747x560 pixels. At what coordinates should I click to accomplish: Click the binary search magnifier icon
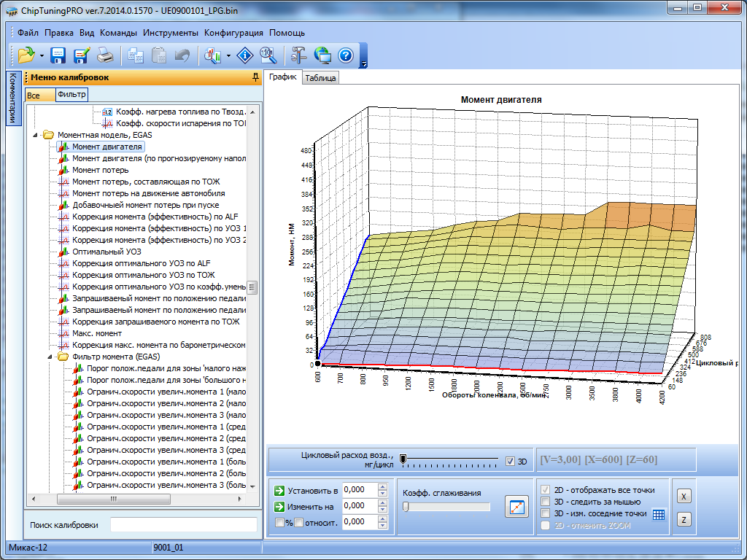click(x=268, y=55)
